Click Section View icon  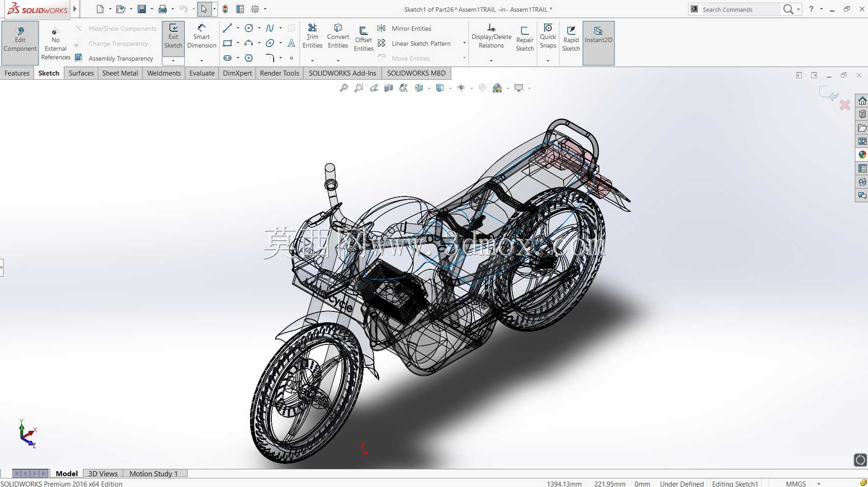[389, 88]
